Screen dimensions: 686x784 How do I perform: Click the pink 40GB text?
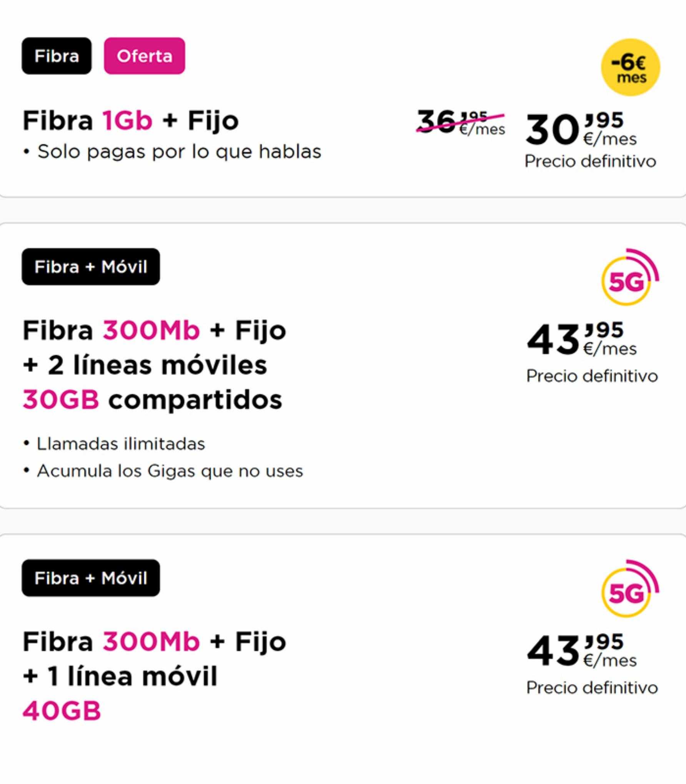pos(62,711)
